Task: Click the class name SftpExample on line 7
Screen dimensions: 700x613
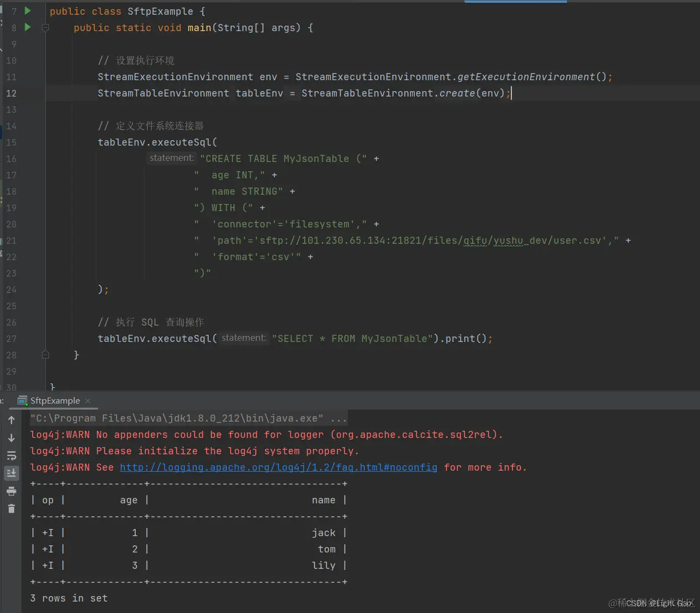Action: pyautogui.click(x=160, y=11)
